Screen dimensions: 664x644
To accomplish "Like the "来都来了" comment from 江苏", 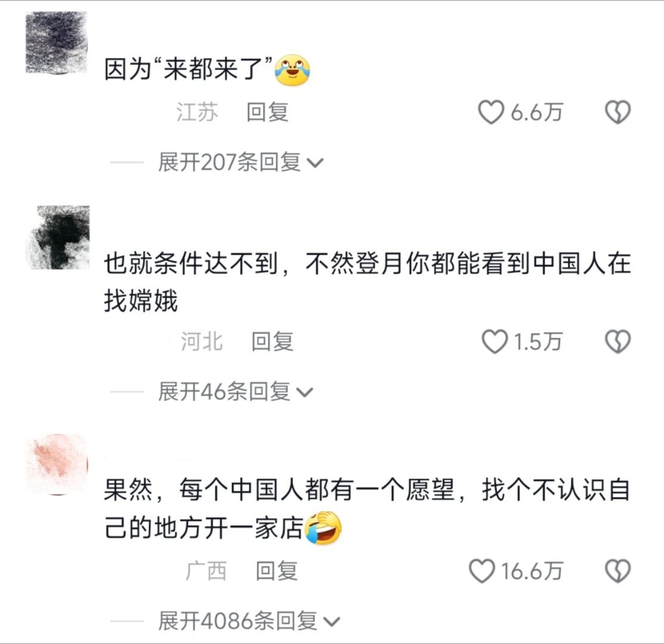I will tap(491, 112).
